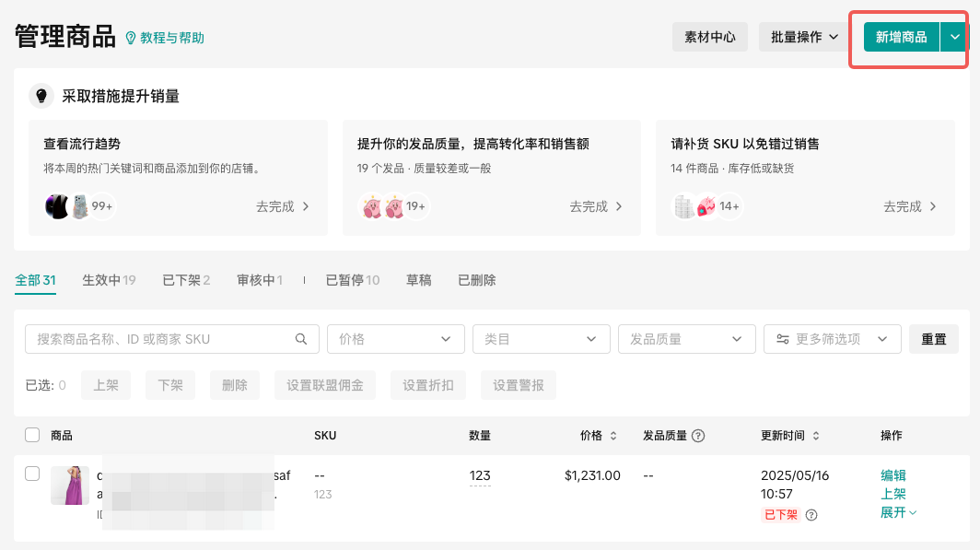Image resolution: width=980 pixels, height=550 pixels.
Task: Expand the 新增商品 dropdown arrow
Action: point(955,37)
